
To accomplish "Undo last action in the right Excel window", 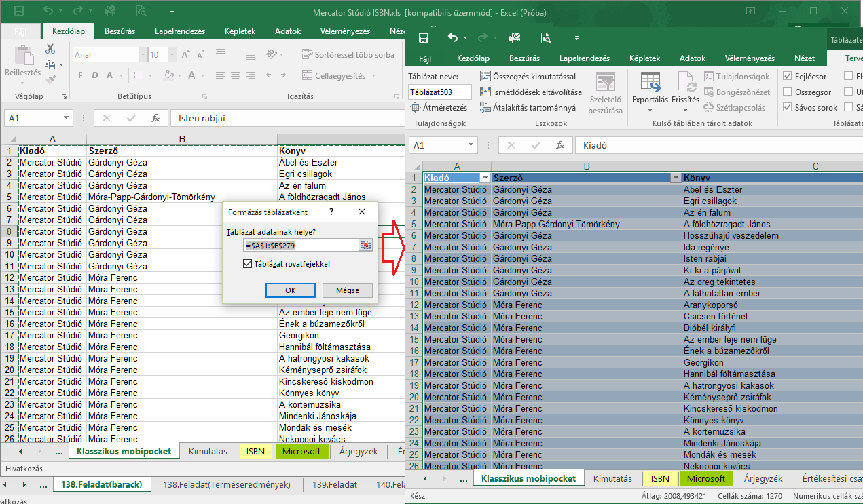I will pyautogui.click(x=454, y=38).
